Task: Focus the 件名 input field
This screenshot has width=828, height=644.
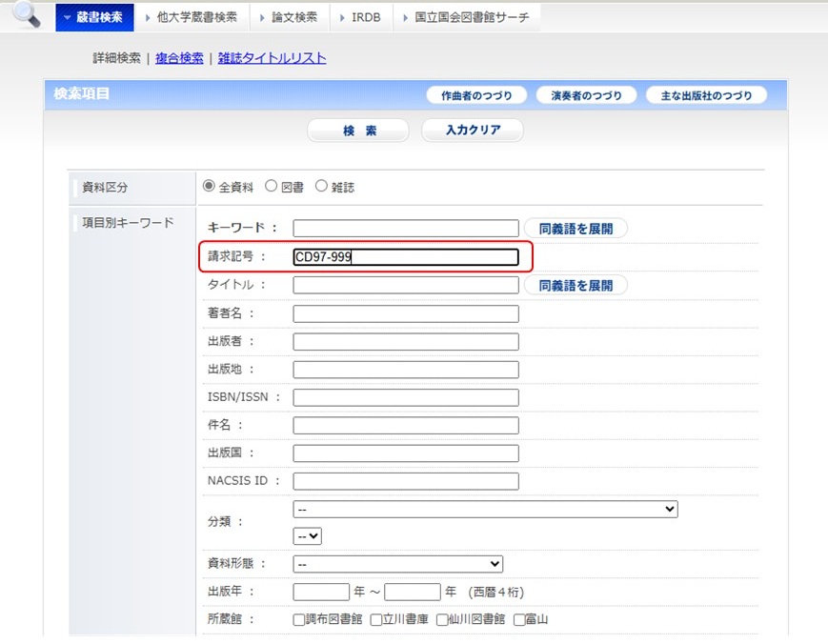Action: 406,426
